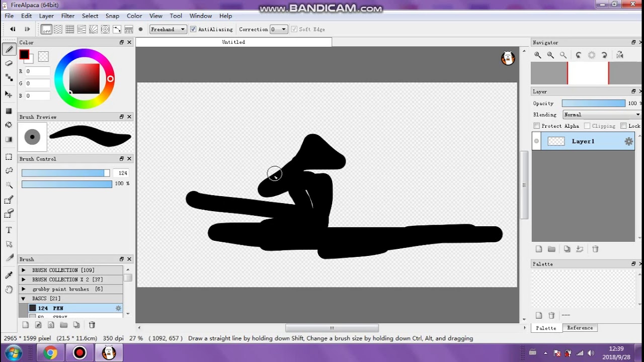
Task: Open the View menu
Action: pos(156,16)
